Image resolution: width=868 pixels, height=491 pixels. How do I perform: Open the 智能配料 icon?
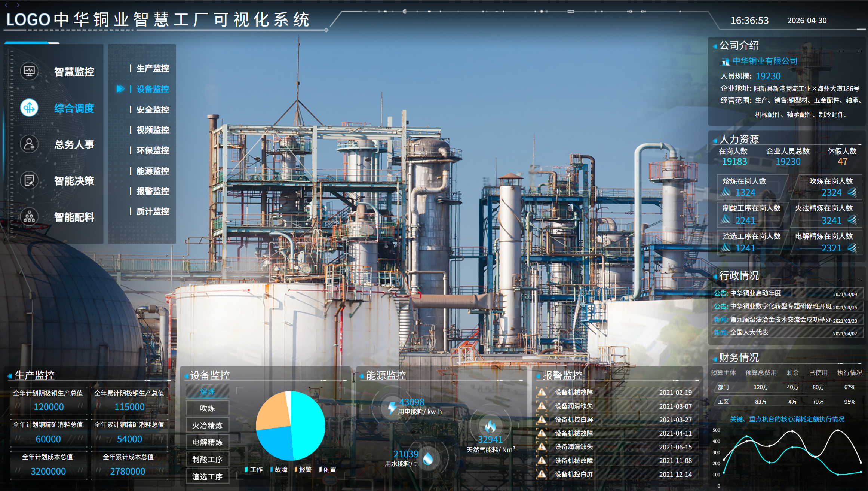[29, 216]
